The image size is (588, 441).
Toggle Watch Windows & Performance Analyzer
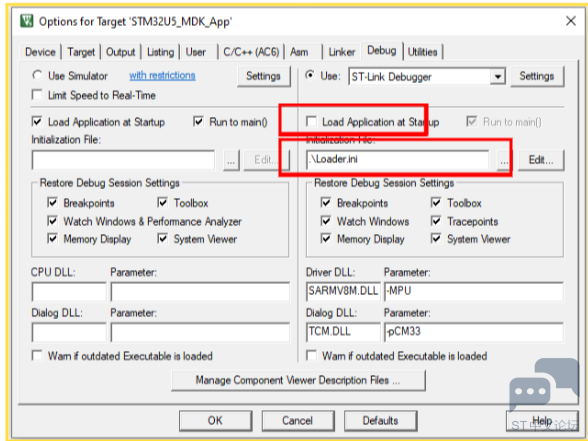pos(52,221)
